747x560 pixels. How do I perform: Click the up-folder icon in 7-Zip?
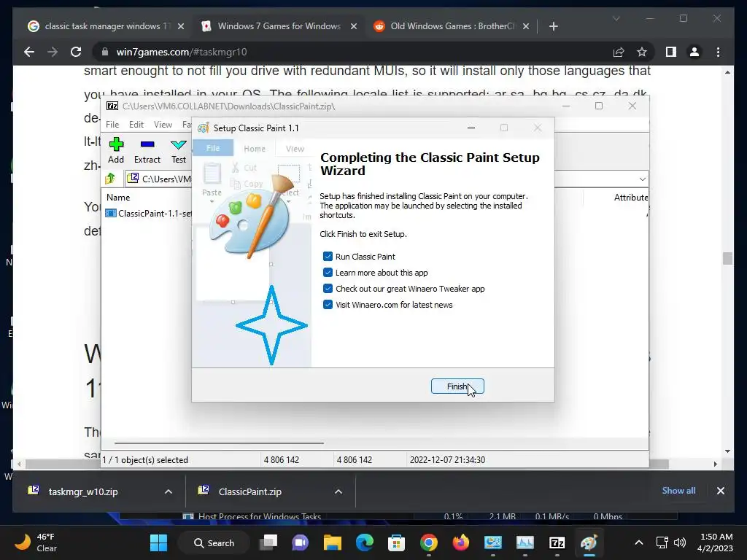click(111, 179)
